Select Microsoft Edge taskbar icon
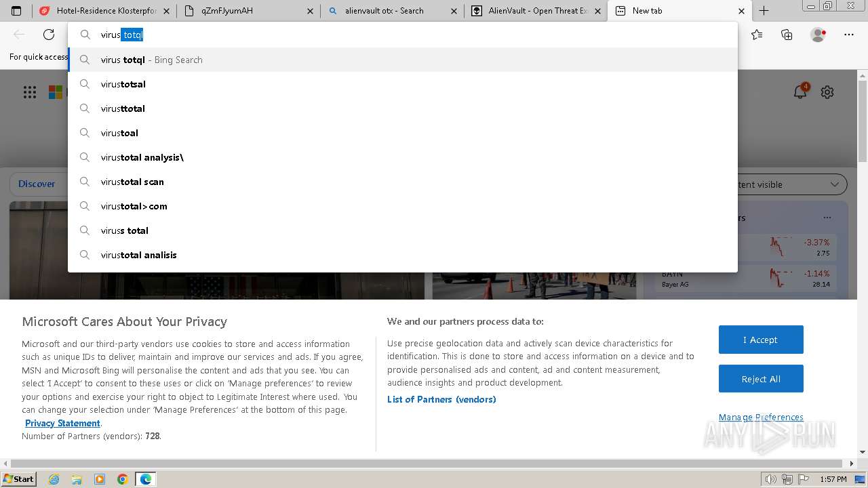The image size is (868, 488). [146, 479]
